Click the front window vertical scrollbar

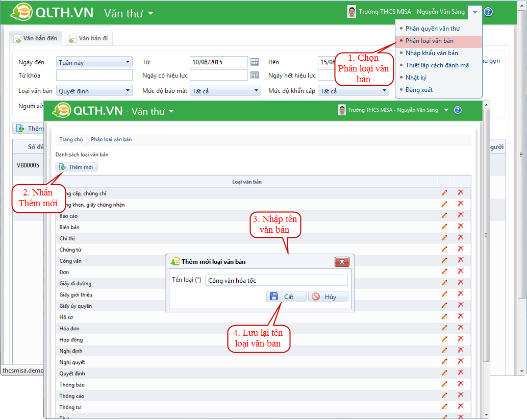pos(486,235)
